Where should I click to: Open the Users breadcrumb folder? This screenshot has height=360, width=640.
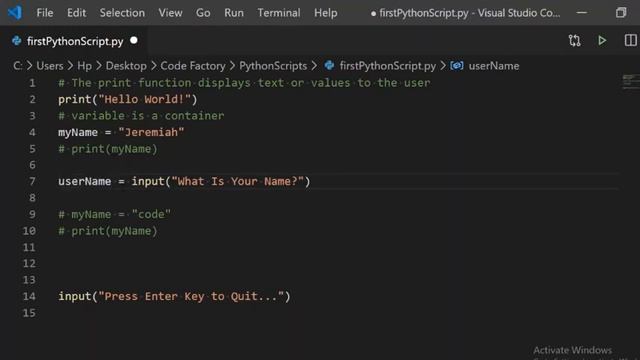pos(50,66)
